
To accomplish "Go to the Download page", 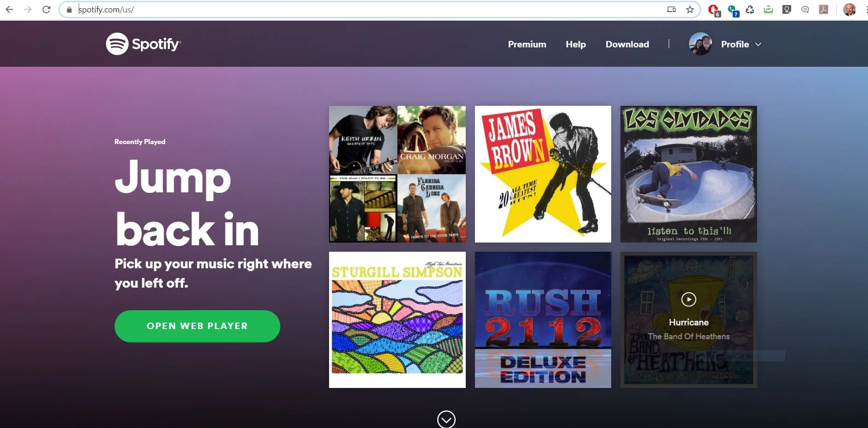I will tap(627, 44).
